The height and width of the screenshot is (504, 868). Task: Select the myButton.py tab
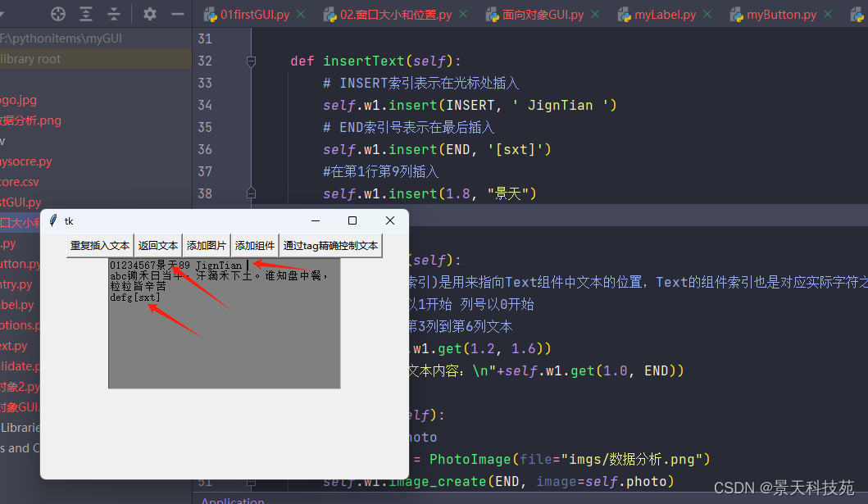click(x=781, y=15)
